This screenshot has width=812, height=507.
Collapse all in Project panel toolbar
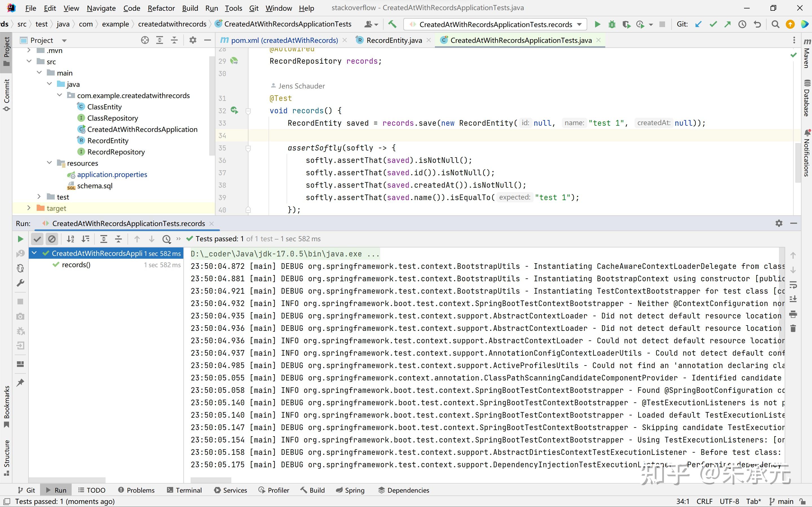174,40
